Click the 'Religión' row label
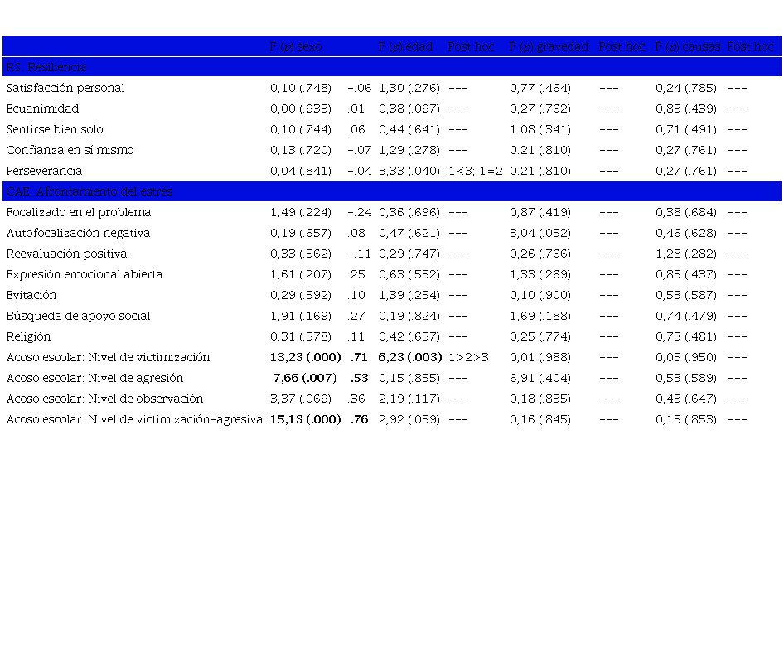The image size is (784, 672). tap(28, 336)
